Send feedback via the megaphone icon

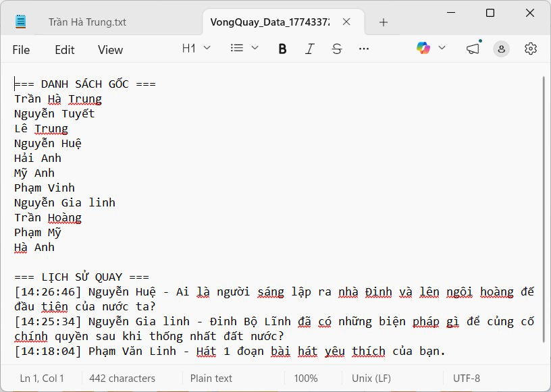[x=473, y=48]
